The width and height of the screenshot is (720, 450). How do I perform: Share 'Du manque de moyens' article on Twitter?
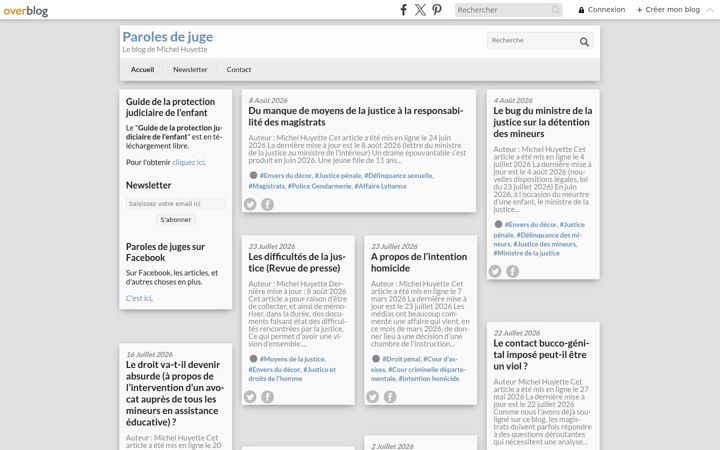[250, 204]
